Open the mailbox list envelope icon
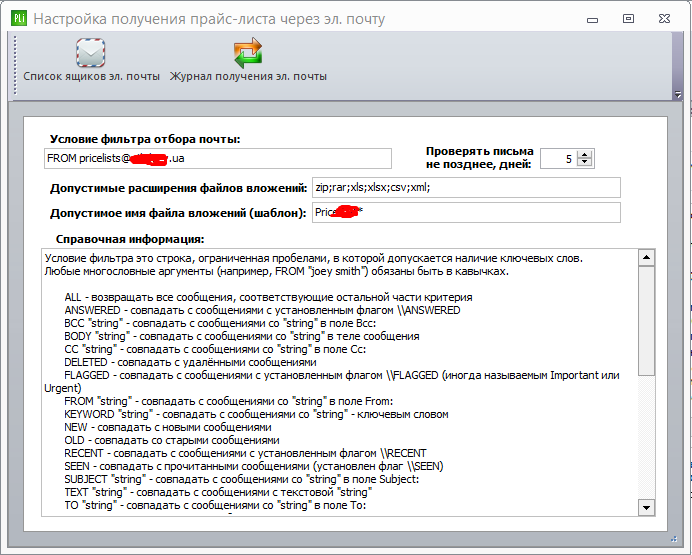Viewport: 692px width, 555px height. click(x=90, y=53)
